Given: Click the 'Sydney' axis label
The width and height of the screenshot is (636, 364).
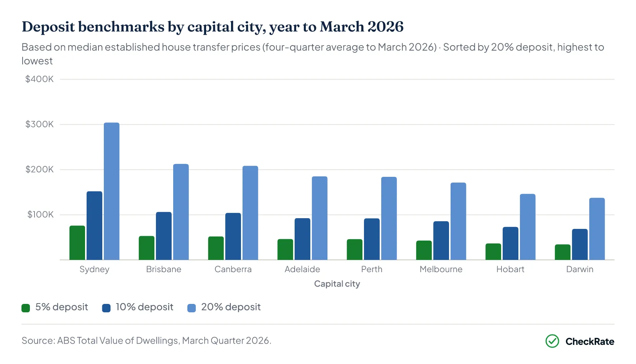Looking at the screenshot, I should [x=94, y=269].
